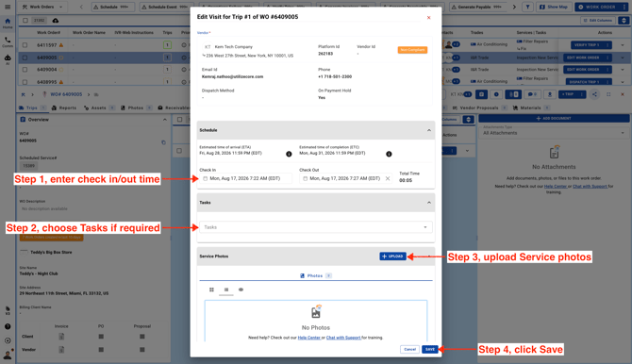This screenshot has width=632, height=364.
Task: Open more options on Work Order button
Action: [x=624, y=7]
